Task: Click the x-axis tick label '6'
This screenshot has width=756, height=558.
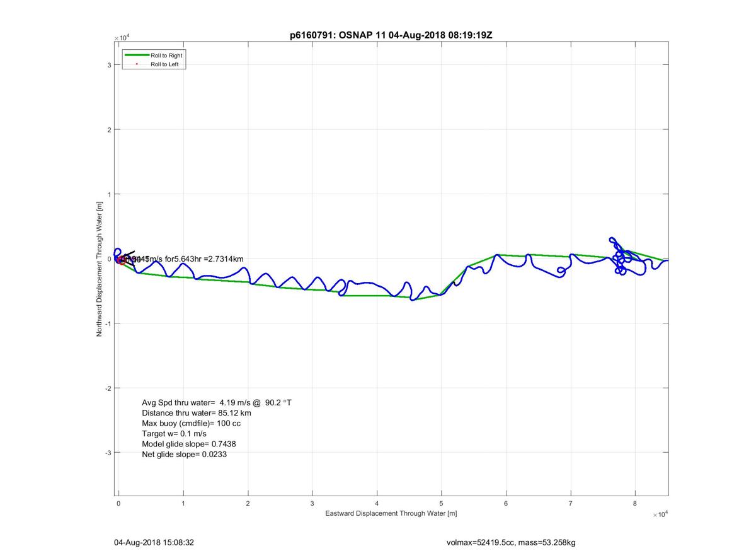Action: click(x=506, y=503)
